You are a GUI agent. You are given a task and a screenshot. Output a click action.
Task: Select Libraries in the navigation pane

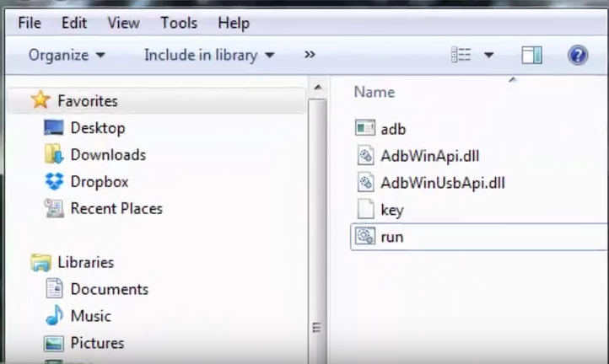pos(86,262)
